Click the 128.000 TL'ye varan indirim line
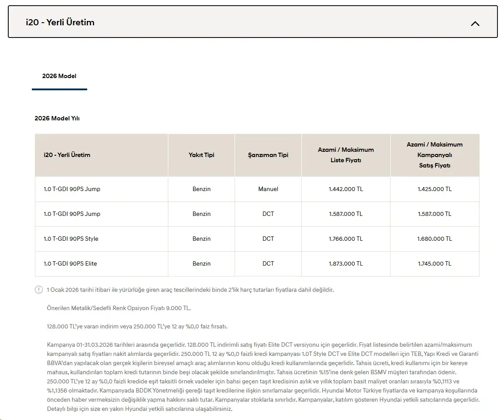The height and width of the screenshot is (420, 504). click(x=137, y=326)
